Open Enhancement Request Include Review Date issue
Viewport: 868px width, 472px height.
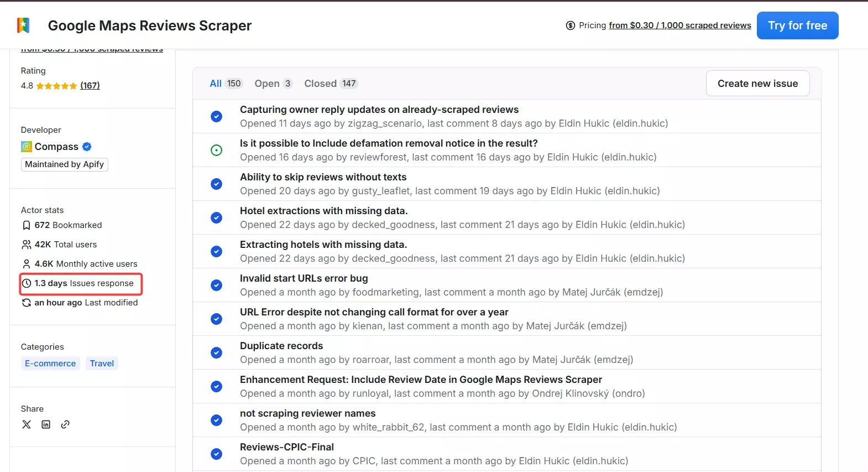point(421,380)
